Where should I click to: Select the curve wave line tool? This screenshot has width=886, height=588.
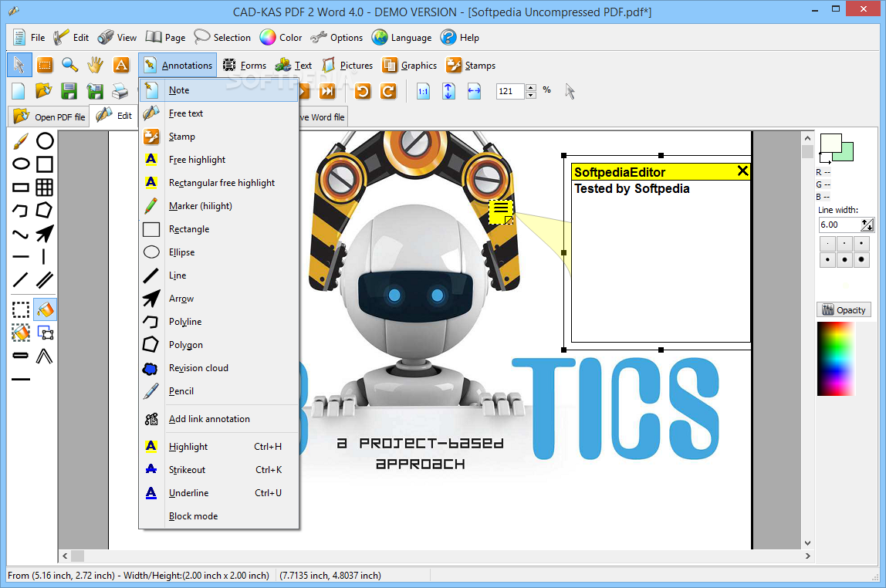[x=20, y=234]
